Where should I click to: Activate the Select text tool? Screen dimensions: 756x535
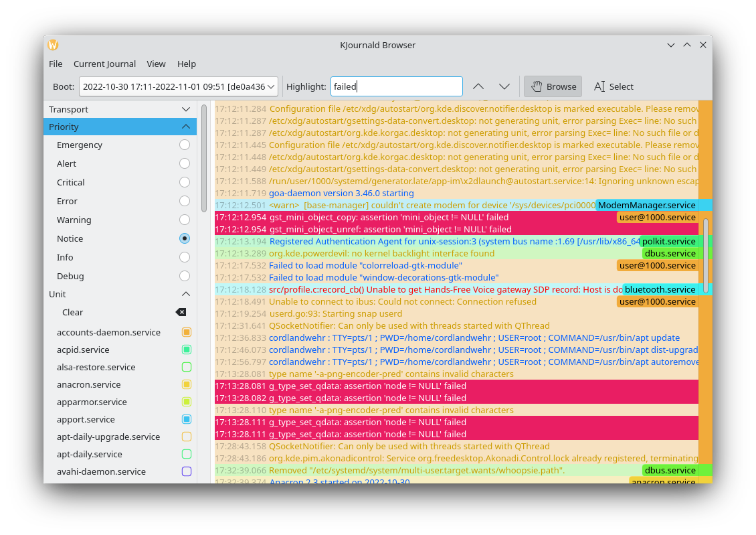(x=613, y=86)
